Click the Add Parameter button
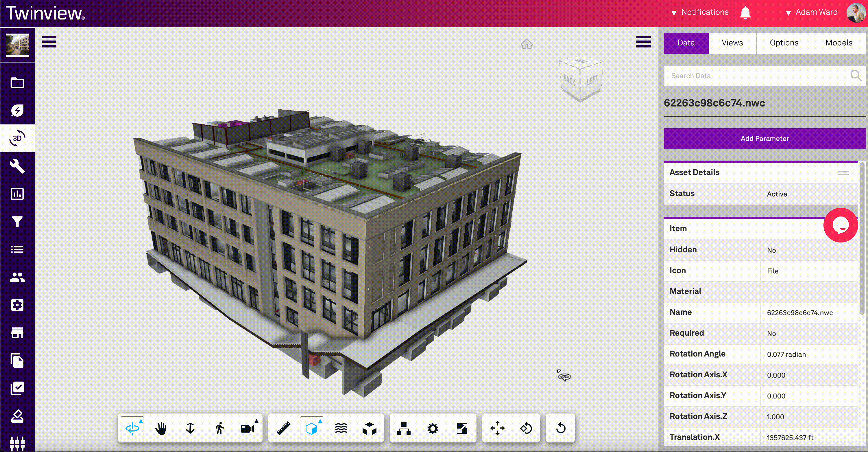Image resolution: width=868 pixels, height=452 pixels. [x=764, y=139]
